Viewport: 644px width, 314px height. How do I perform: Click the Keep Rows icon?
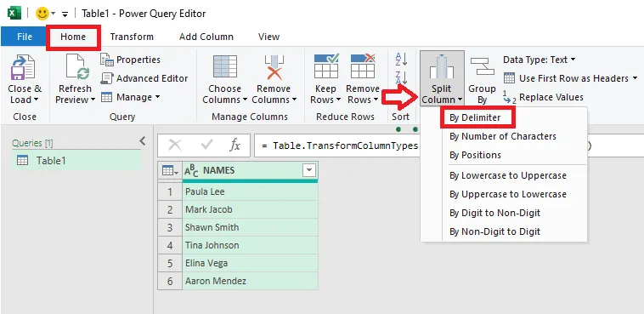point(326,66)
